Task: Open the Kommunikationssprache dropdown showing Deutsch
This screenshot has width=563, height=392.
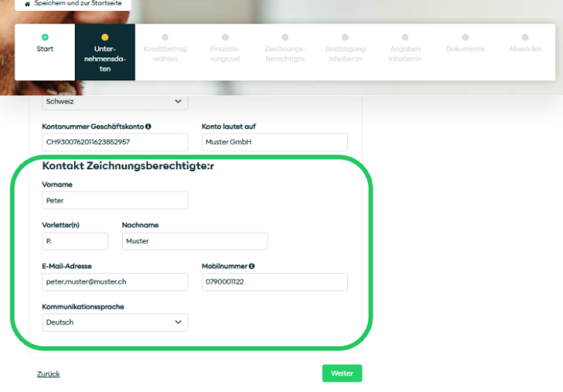Action: [115, 323]
